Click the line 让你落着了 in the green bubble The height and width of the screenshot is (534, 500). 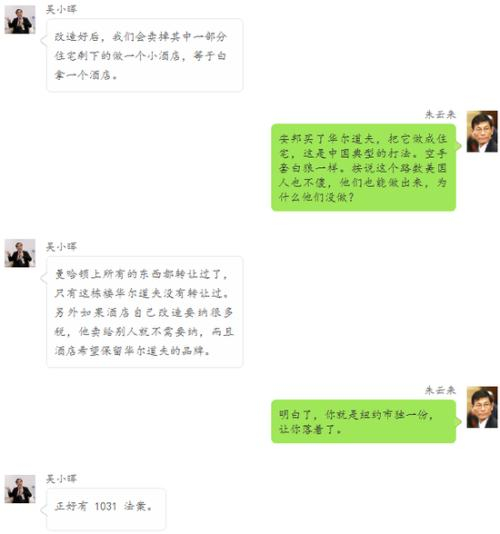[311, 429]
